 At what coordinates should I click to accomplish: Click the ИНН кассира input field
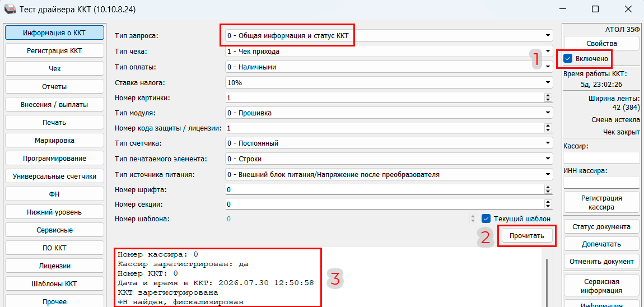601,183
